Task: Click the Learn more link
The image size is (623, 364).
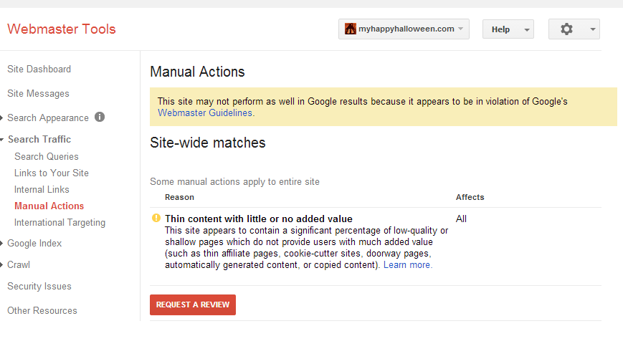Action: (x=407, y=265)
